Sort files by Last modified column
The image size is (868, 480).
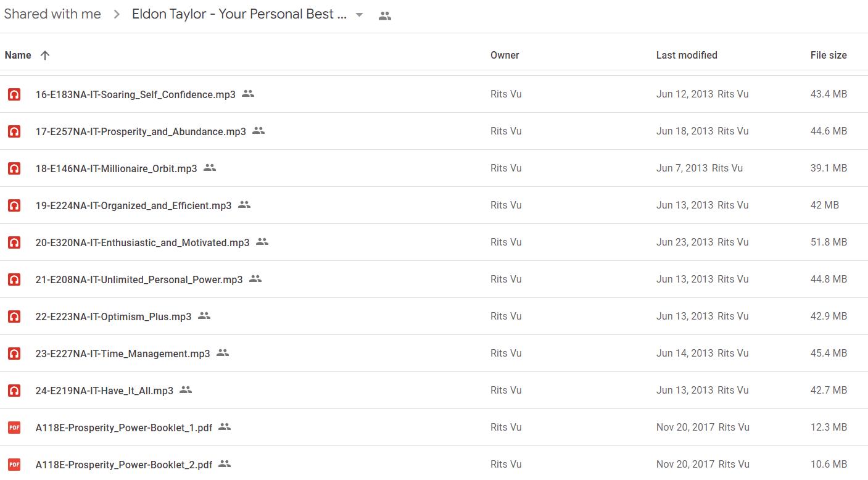(687, 56)
